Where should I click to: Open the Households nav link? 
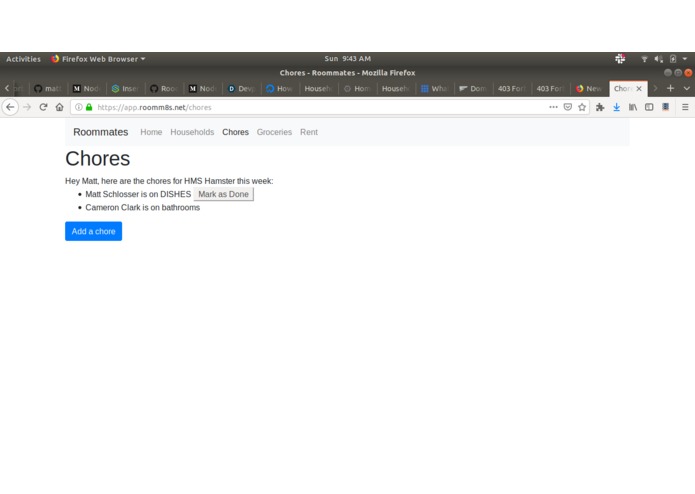(x=192, y=132)
